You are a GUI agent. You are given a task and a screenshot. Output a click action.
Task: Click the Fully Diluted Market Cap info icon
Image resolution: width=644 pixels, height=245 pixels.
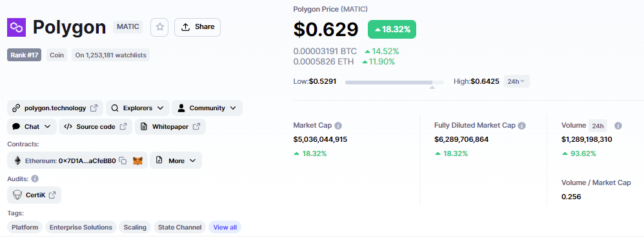[x=521, y=126]
